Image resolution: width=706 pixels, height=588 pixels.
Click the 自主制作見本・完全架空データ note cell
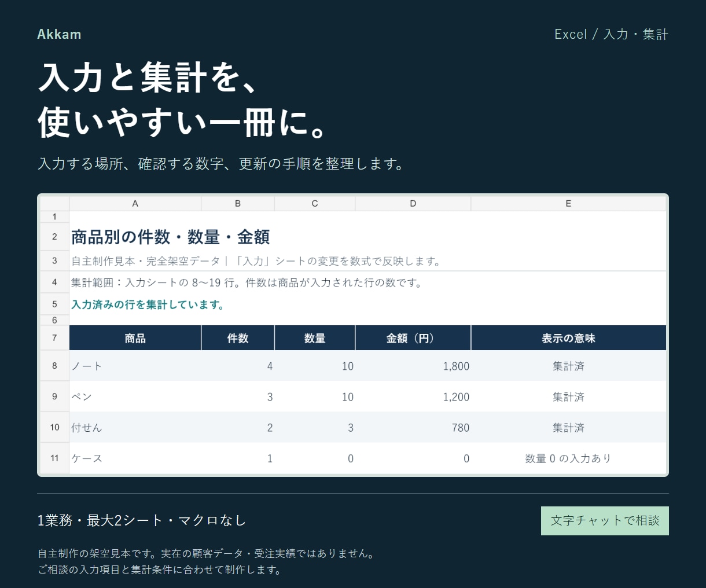click(x=256, y=261)
